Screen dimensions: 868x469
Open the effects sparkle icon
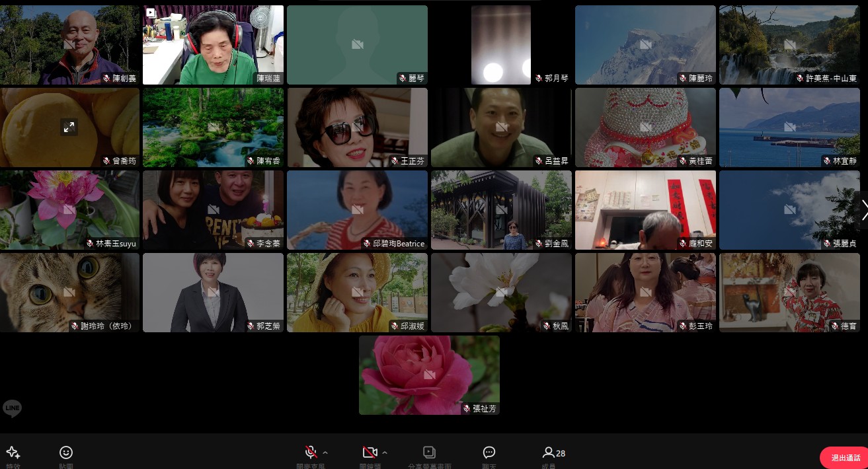(13, 452)
